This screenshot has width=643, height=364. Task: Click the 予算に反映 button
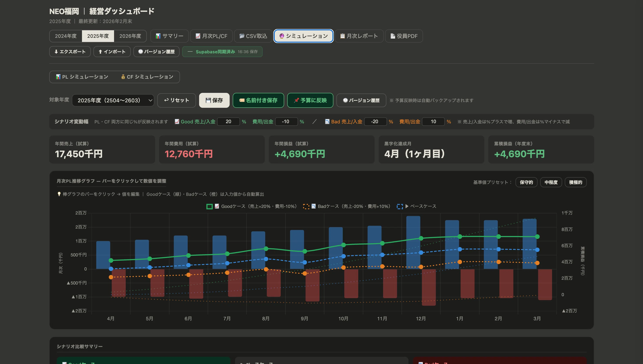(x=310, y=100)
